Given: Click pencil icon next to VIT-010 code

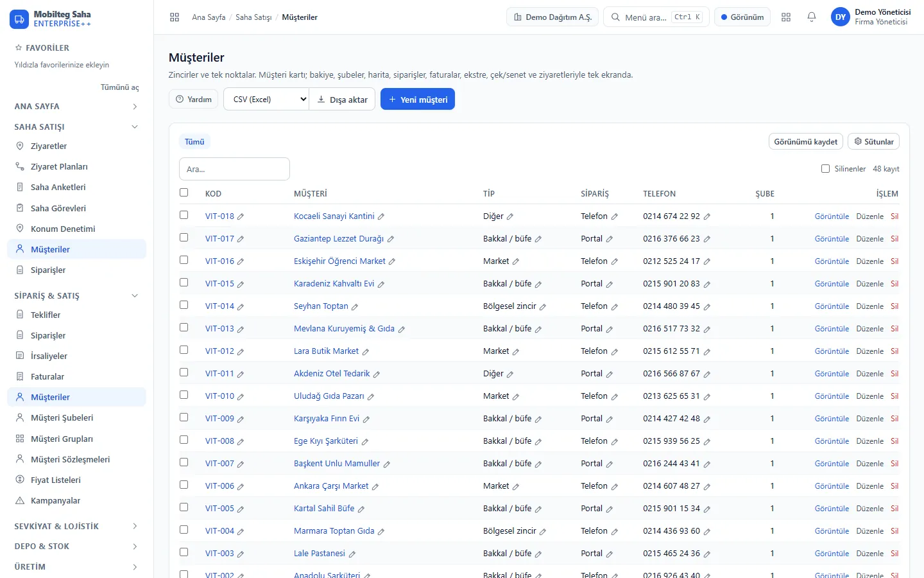Looking at the screenshot, I should pyautogui.click(x=241, y=397).
